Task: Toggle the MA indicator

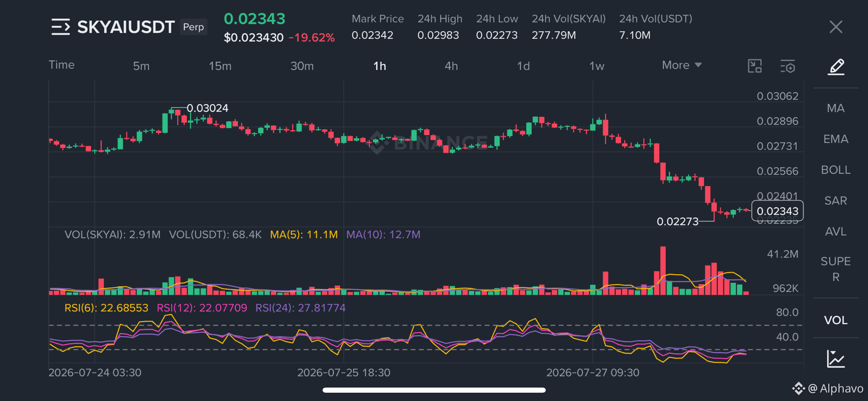Action: pos(836,108)
